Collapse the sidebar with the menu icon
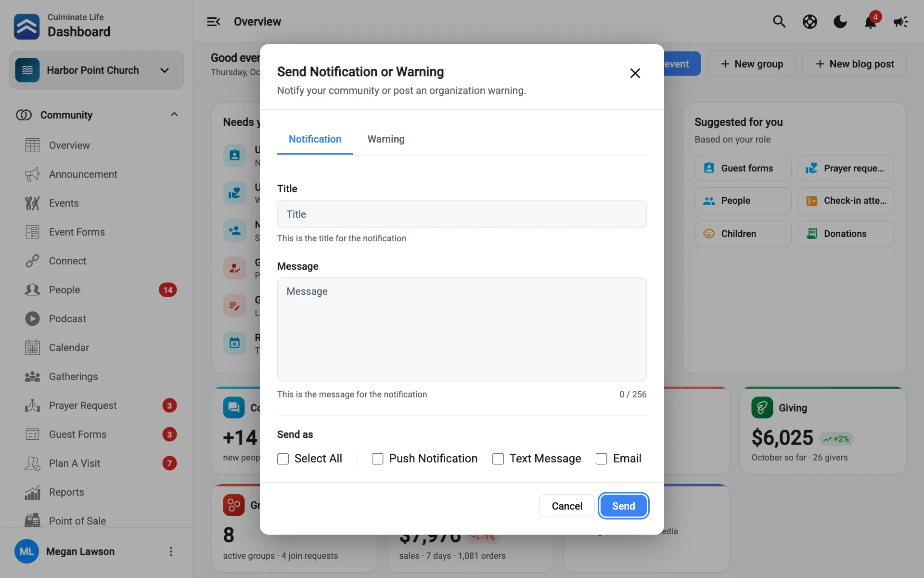Screen dimensions: 924x578 pos(214,22)
